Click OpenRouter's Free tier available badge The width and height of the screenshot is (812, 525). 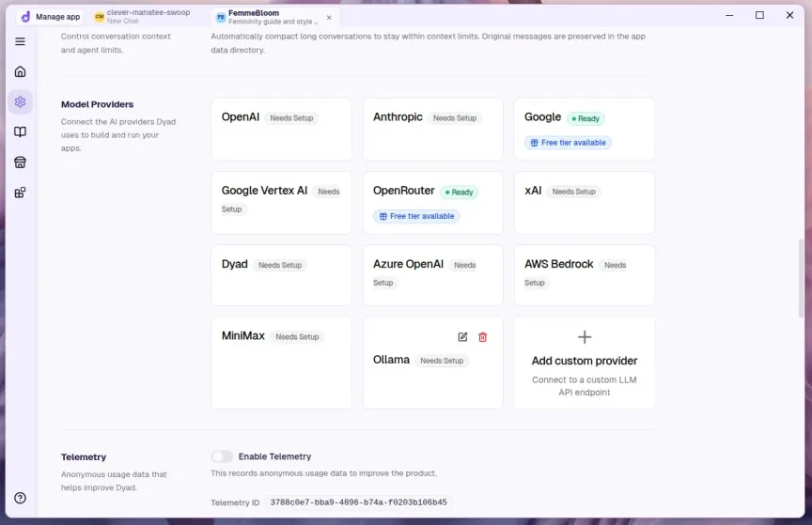coord(416,216)
